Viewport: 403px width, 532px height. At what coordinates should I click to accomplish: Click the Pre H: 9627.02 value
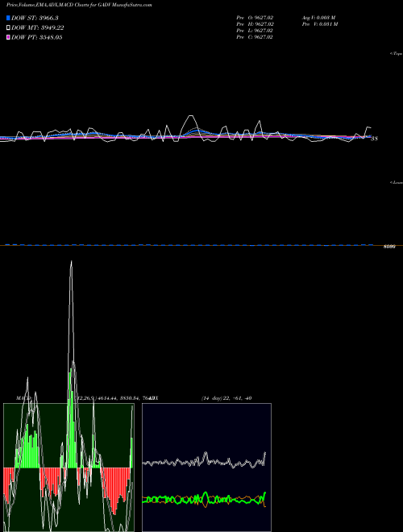coord(255,24)
